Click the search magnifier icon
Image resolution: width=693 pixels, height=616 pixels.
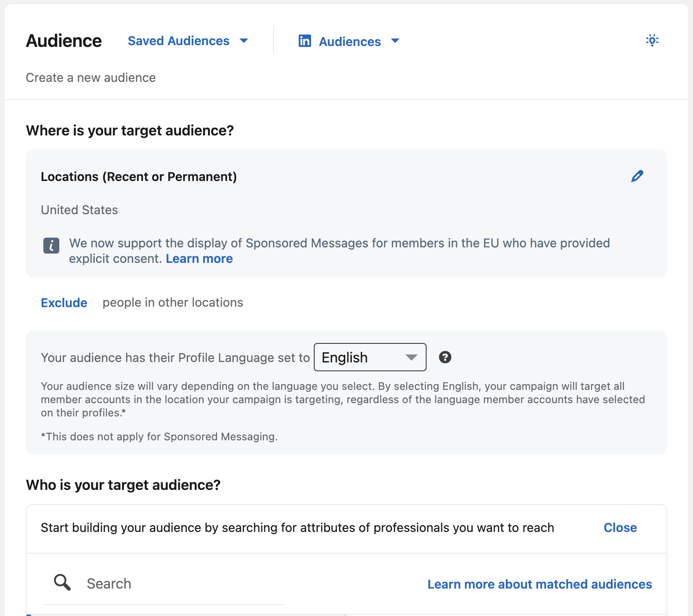[62, 583]
